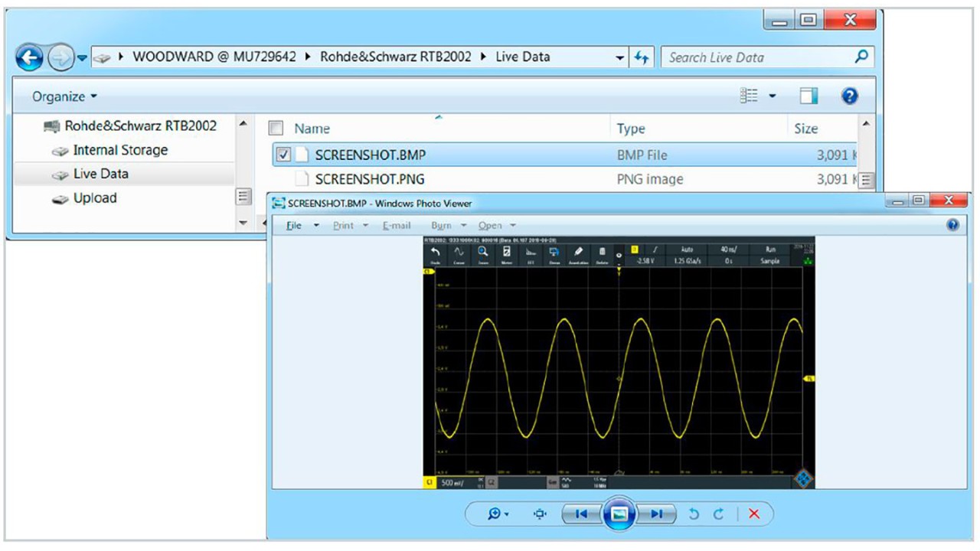Select Live Data breadcrumb in address bar

[522, 57]
